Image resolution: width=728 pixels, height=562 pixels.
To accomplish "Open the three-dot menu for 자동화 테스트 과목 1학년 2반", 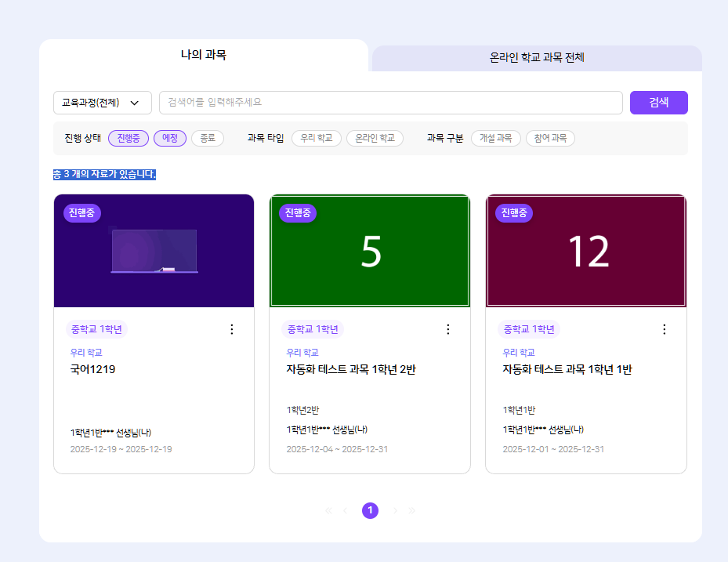I will tap(448, 329).
